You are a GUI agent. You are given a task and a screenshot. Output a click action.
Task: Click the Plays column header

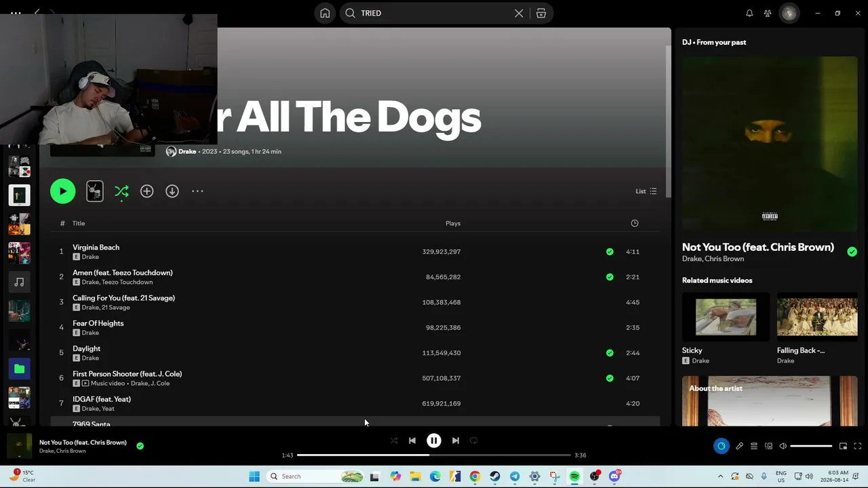453,223
